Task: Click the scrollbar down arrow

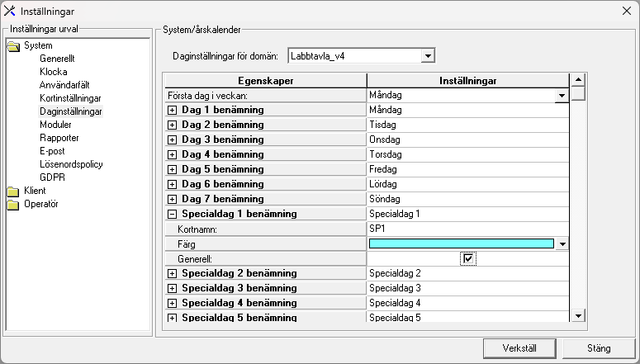Action: [578, 315]
